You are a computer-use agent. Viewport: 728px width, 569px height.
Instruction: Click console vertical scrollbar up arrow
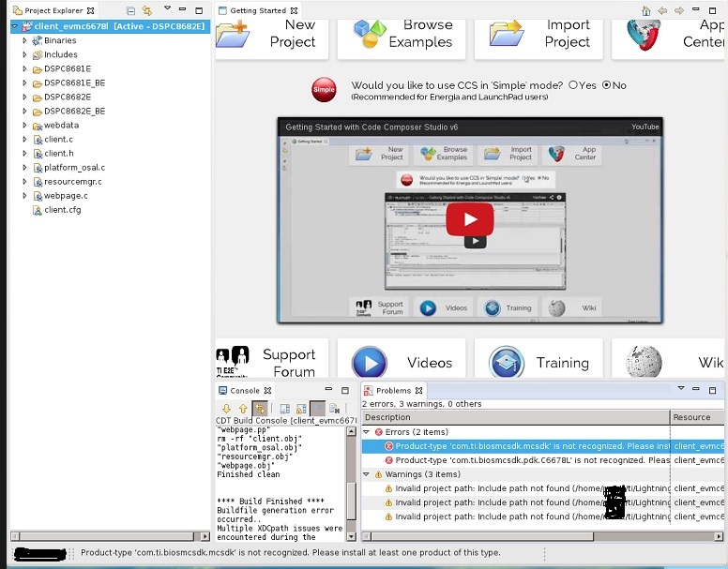tap(352, 431)
